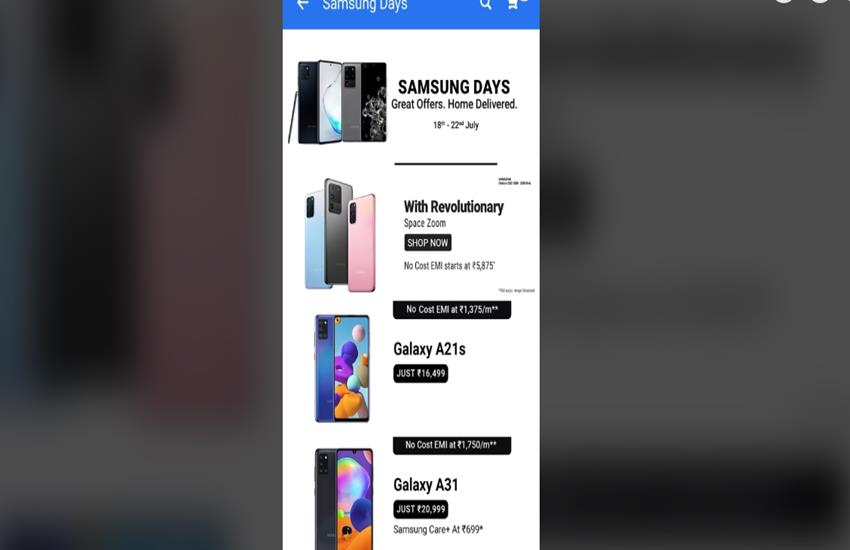The image size is (850, 550).
Task: Tap the back arrow in header
Action: (x=302, y=4)
